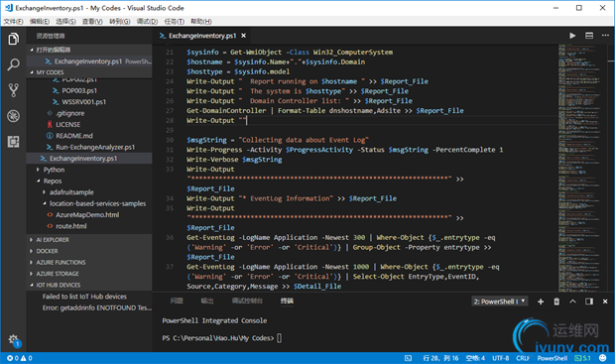Open the Extensions view in activity bar

click(x=13, y=142)
